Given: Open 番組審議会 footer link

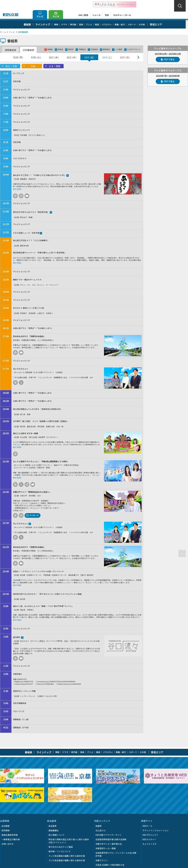Looking at the screenshot, I should tap(53, 830).
